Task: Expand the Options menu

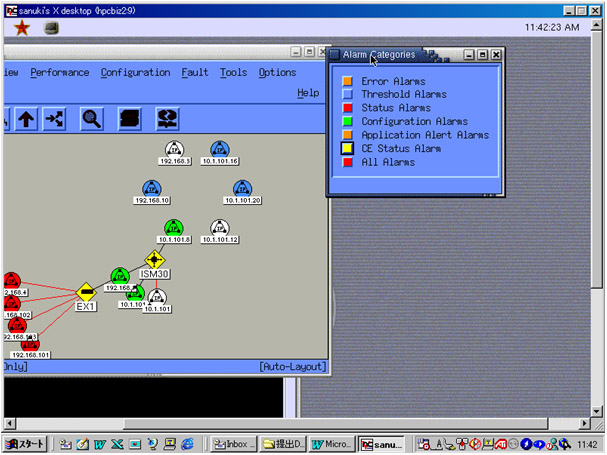Action: pos(277,72)
